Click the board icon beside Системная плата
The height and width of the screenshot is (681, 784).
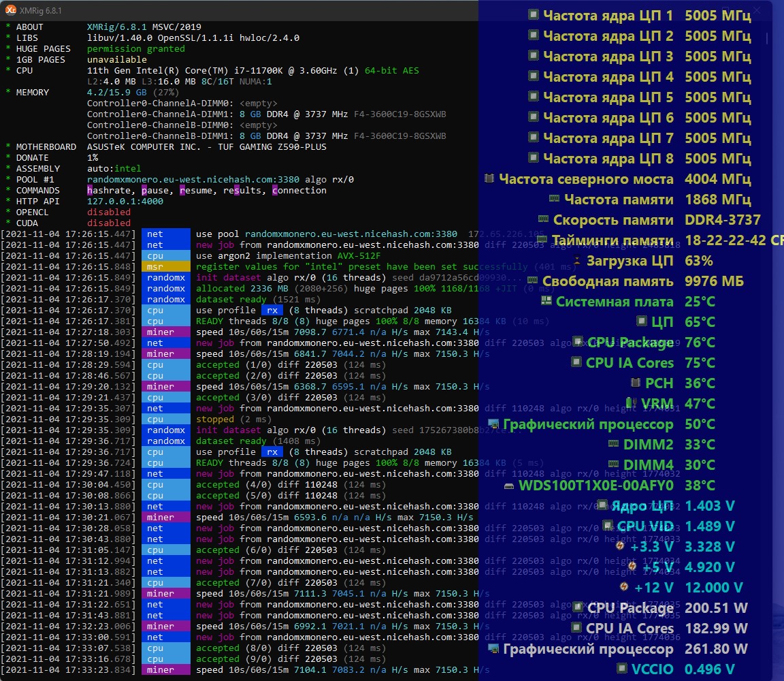click(546, 300)
